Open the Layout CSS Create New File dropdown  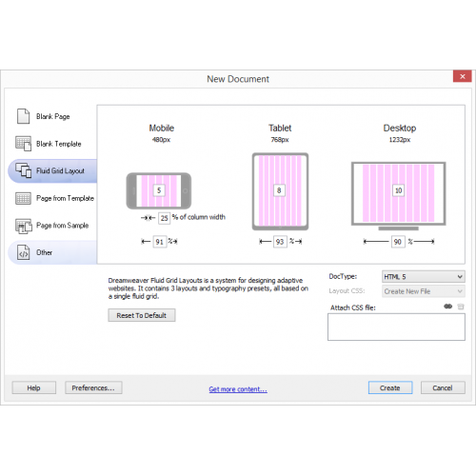(424, 291)
